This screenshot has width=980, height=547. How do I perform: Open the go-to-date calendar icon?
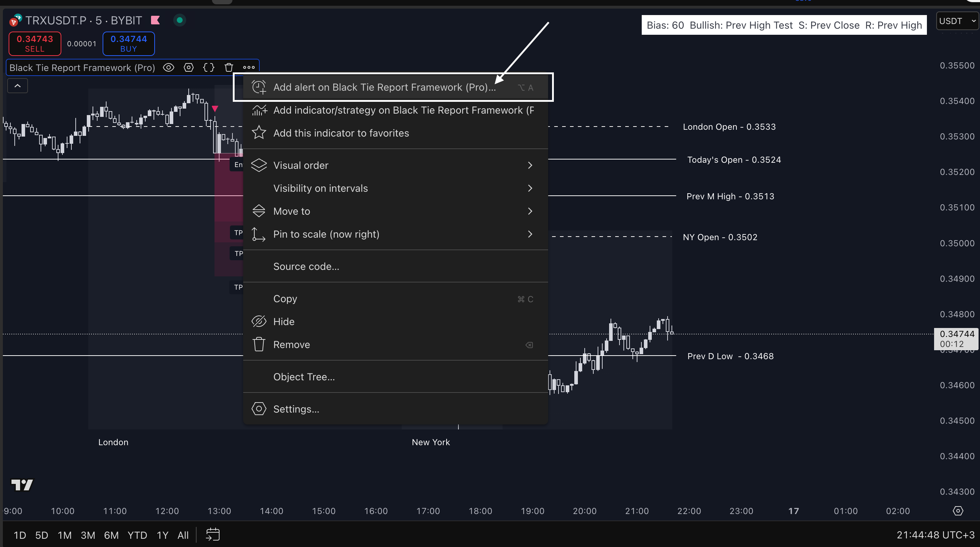click(213, 535)
